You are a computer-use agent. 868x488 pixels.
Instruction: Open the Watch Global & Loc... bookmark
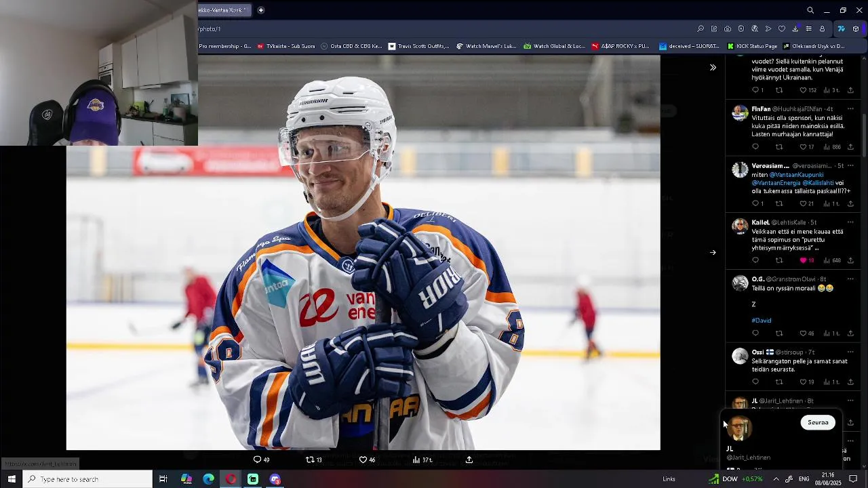click(x=554, y=46)
